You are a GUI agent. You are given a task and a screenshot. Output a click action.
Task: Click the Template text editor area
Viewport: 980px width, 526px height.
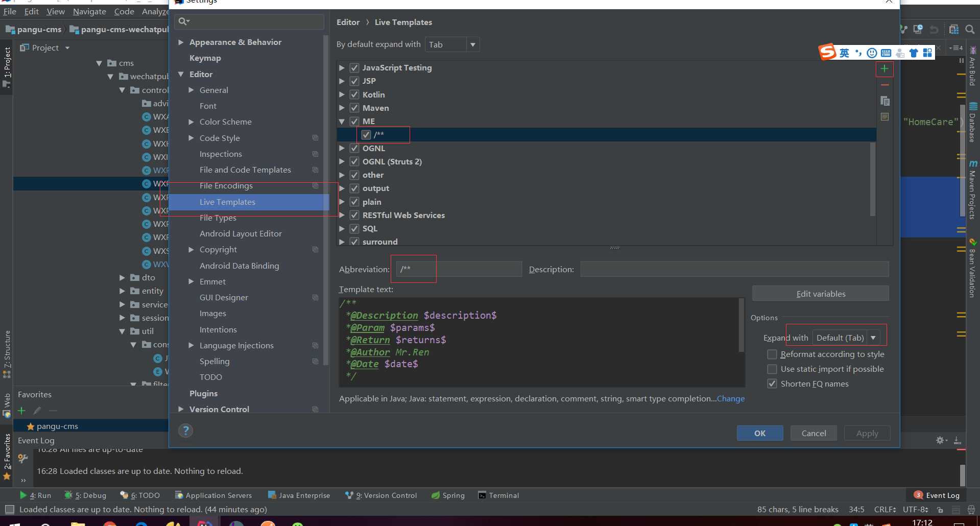[x=541, y=343]
